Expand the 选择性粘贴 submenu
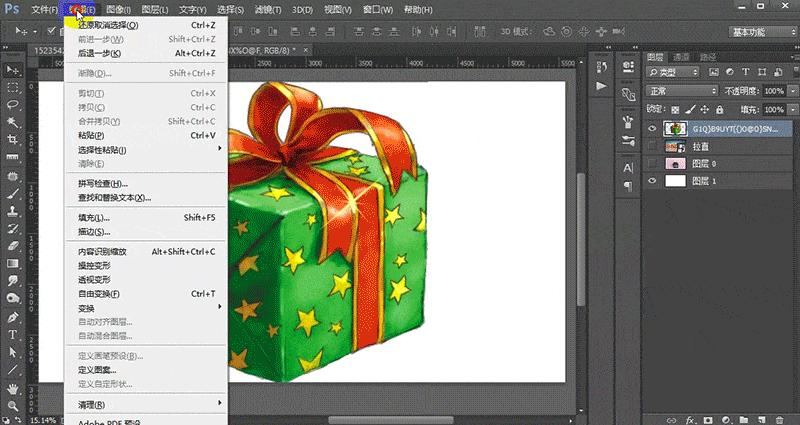Screen dimensions: 800x425 [146, 150]
